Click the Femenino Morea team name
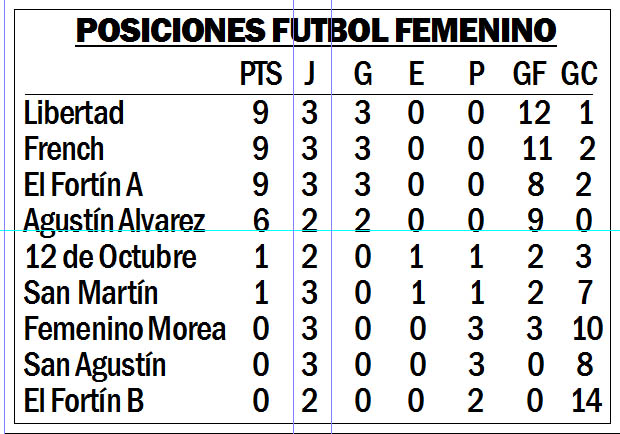Screen dimensions: 620x434 (x=125, y=329)
